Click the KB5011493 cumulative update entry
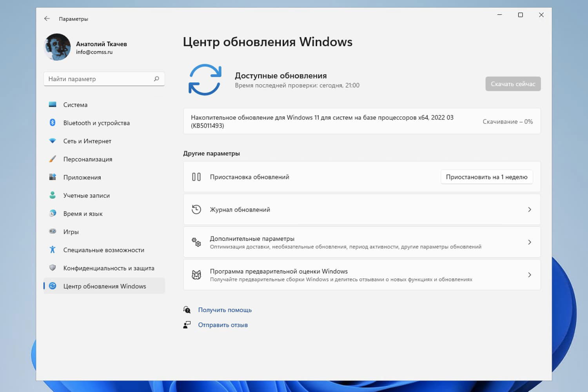588x392 pixels. pos(362,121)
